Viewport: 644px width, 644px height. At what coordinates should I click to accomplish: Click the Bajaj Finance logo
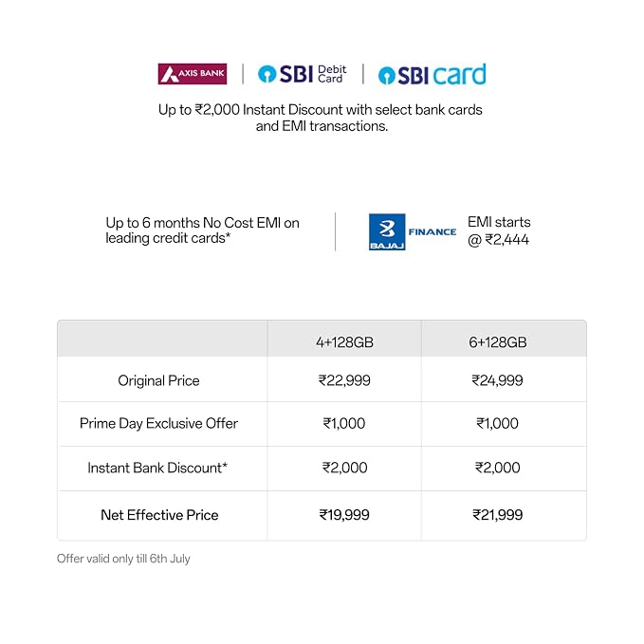pyautogui.click(x=413, y=231)
